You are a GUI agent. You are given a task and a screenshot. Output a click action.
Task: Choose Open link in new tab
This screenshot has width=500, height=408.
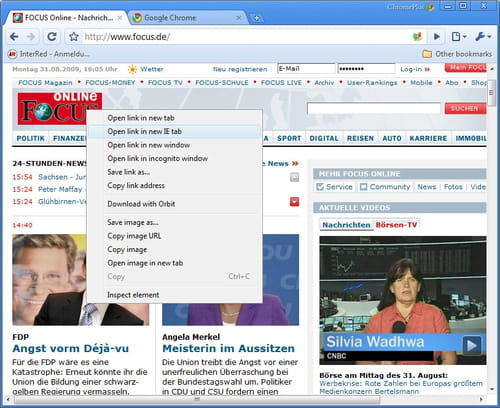pyautogui.click(x=174, y=118)
